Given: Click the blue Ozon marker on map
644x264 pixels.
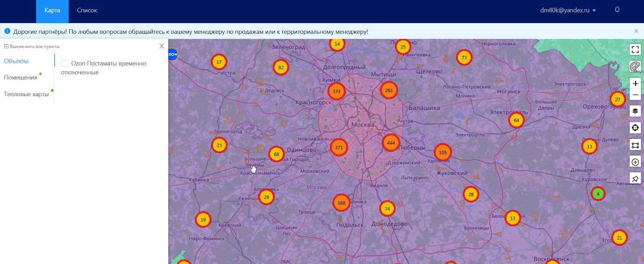Looking at the screenshot, I should 172,54.
